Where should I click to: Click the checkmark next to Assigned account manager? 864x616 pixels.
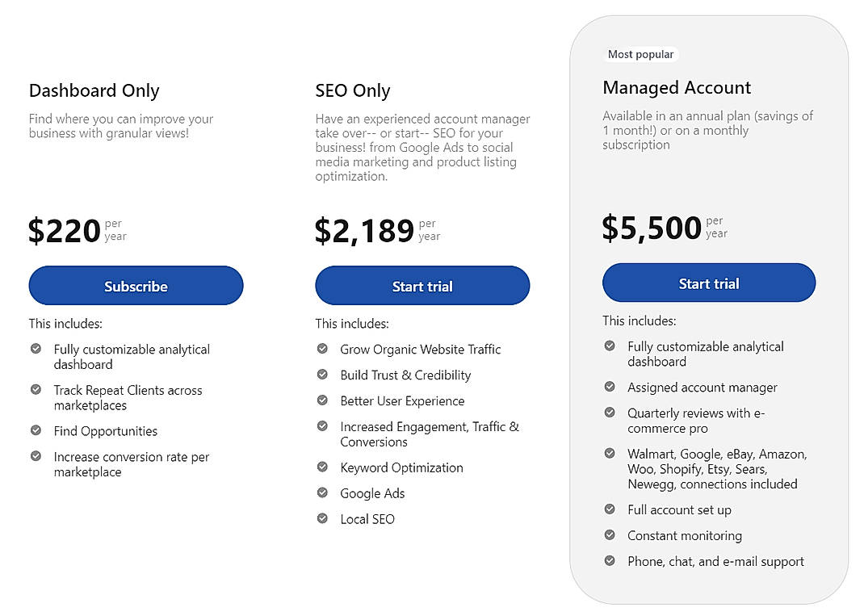(609, 388)
